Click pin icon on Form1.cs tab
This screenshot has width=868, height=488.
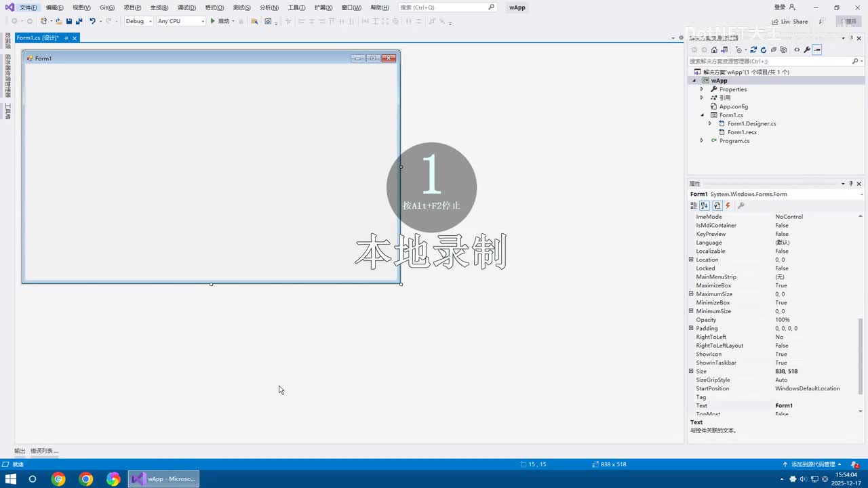66,38
